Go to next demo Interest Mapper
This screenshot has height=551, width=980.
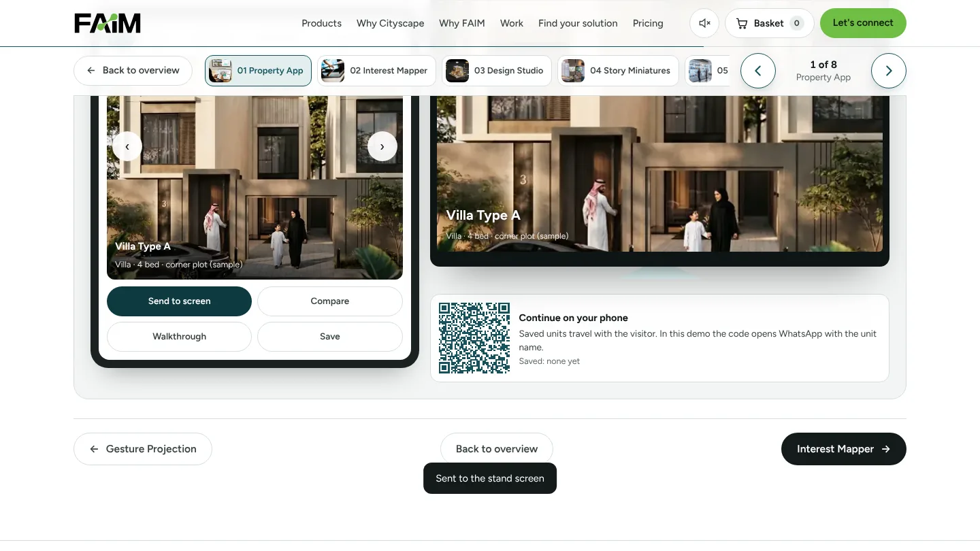pyautogui.click(x=844, y=449)
